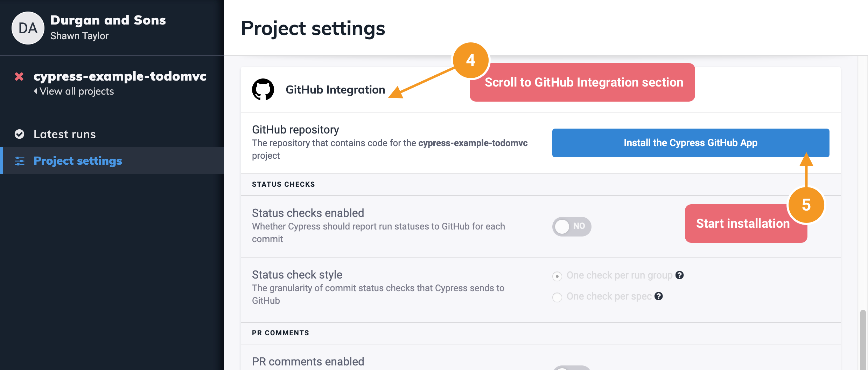This screenshot has height=370, width=868.
Task: Open the DA organization avatar
Action: pyautogui.click(x=28, y=28)
